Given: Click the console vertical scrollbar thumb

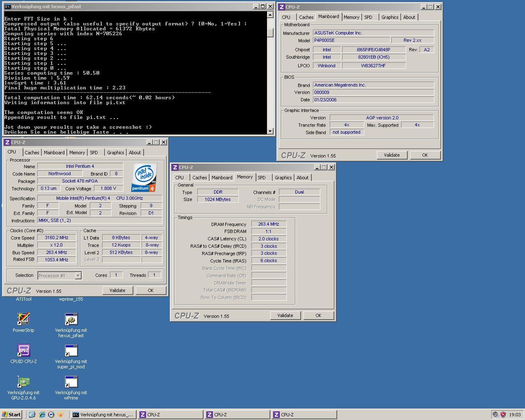Looking at the screenshot, I should pos(270,33).
